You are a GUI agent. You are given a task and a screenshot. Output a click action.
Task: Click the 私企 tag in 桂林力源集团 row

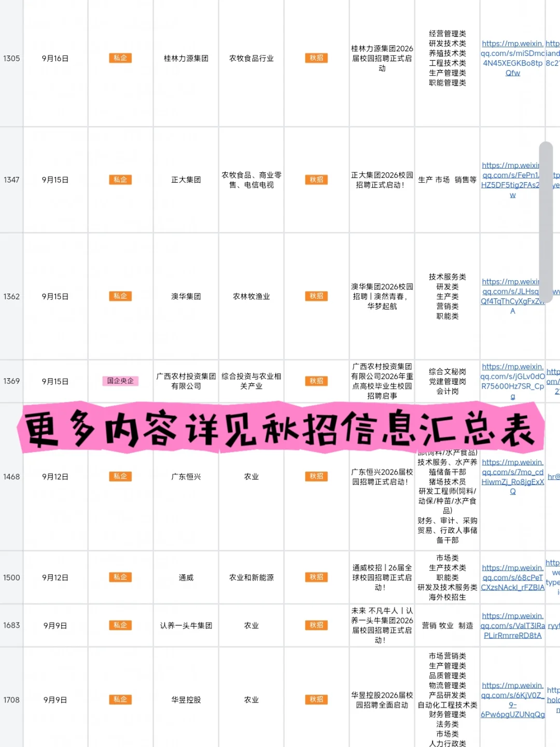(x=120, y=58)
